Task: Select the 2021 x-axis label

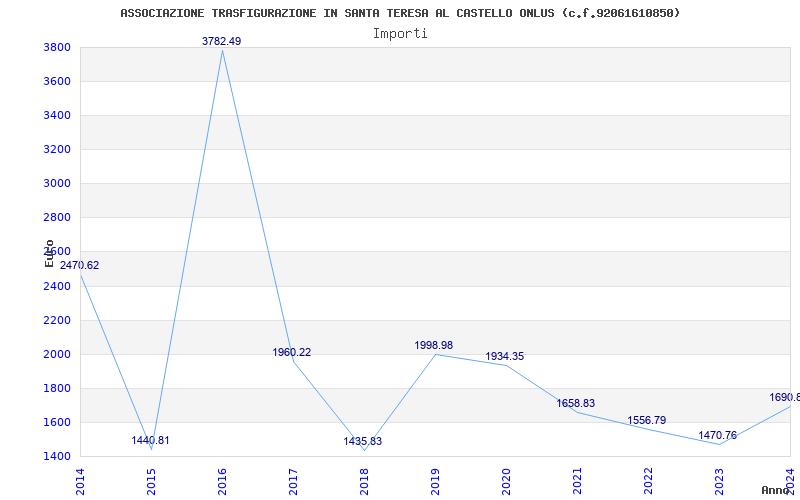Action: click(x=577, y=482)
